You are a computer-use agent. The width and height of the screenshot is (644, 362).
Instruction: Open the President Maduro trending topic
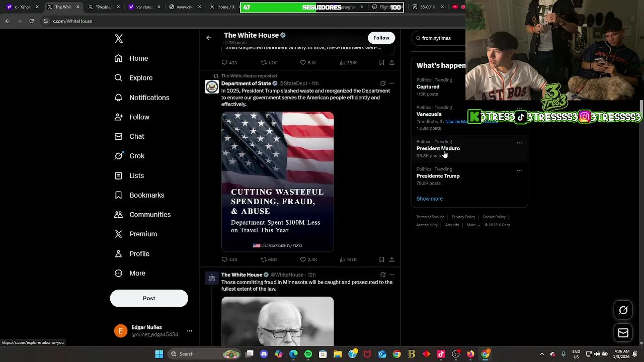tap(438, 148)
